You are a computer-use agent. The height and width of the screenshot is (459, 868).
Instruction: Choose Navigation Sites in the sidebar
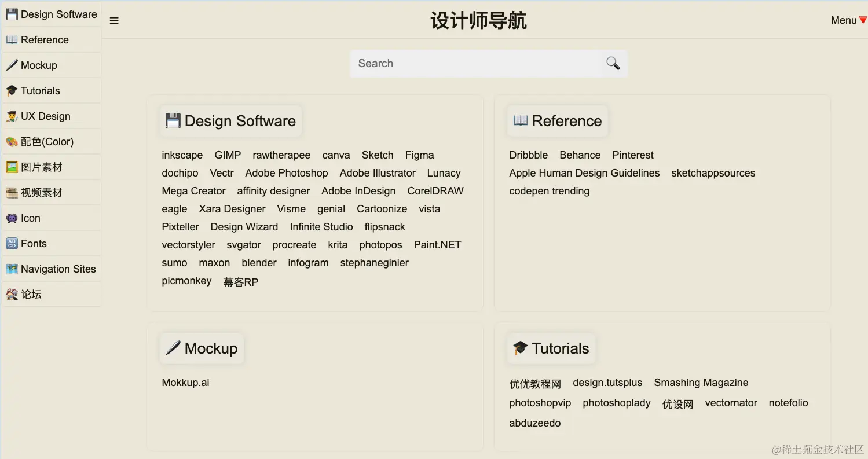(x=52, y=269)
